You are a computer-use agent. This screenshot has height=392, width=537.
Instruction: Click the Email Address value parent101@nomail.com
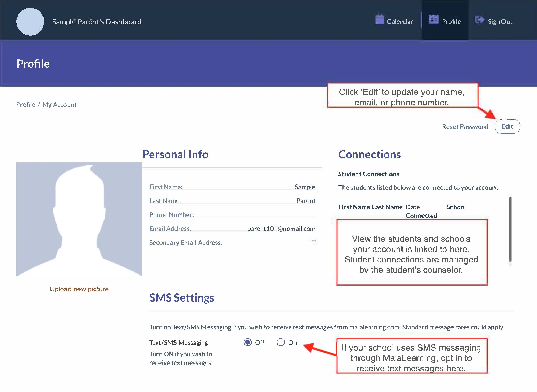[281, 229]
